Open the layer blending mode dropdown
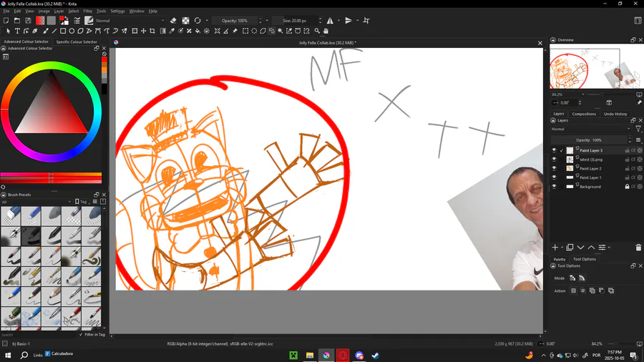The width and height of the screenshot is (644, 362). point(590,129)
